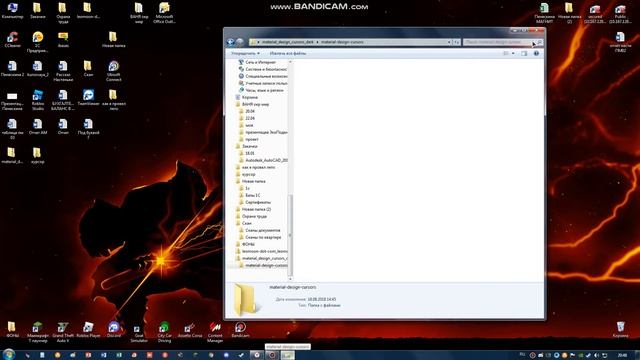Open the Grand Theft Auto V shortcut
Viewport: 640px width, 360px height.
(x=63, y=332)
